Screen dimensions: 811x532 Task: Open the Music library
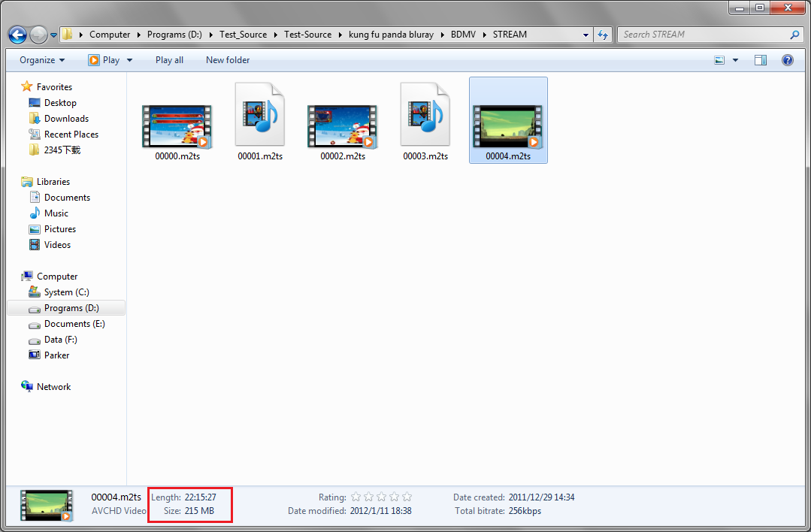[x=56, y=213]
